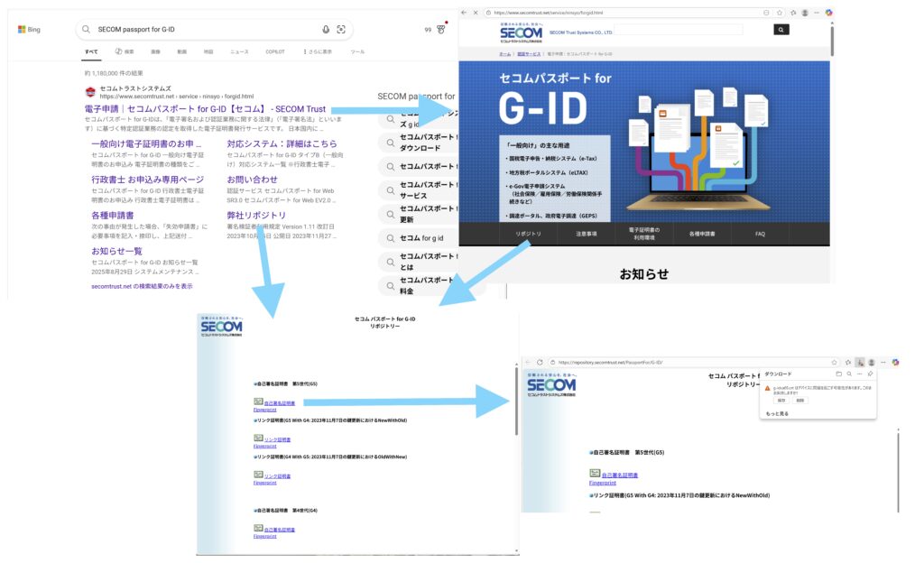Select the ニュース tab in Bing results
Screen dimensions: 924x563
click(x=239, y=51)
